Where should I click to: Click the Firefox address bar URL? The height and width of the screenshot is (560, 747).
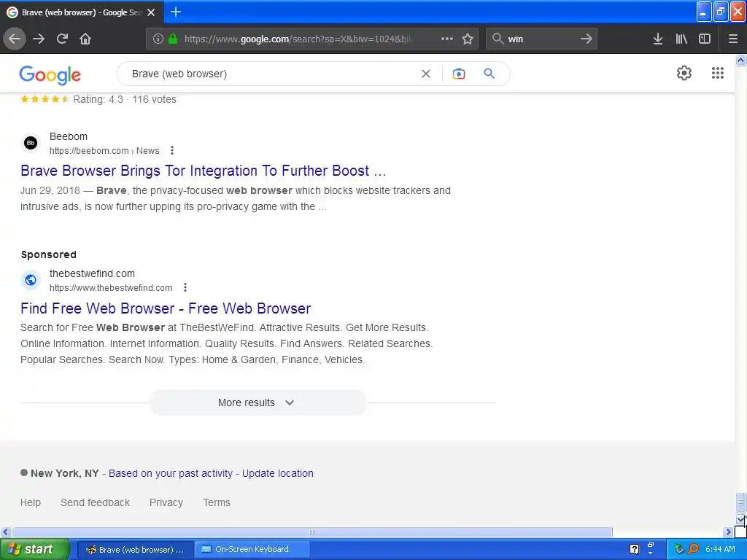pos(298,39)
